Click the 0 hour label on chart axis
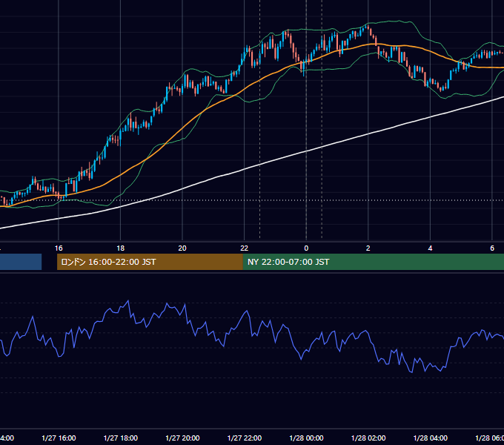Image resolution: width=504 pixels, height=445 pixels. click(x=306, y=248)
